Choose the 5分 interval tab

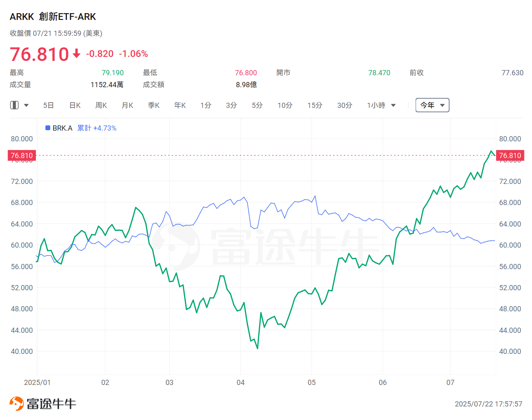tap(257, 105)
